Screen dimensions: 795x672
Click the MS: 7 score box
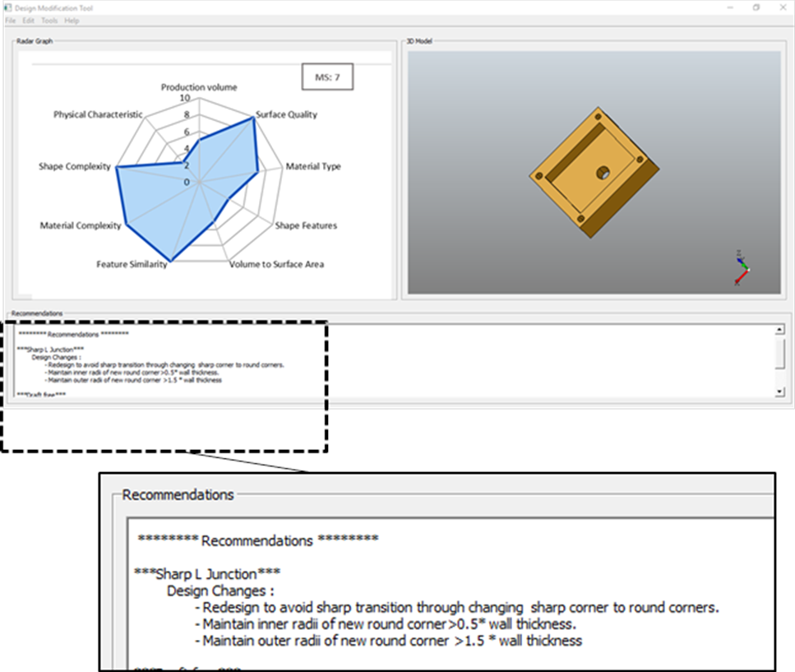pyautogui.click(x=327, y=78)
